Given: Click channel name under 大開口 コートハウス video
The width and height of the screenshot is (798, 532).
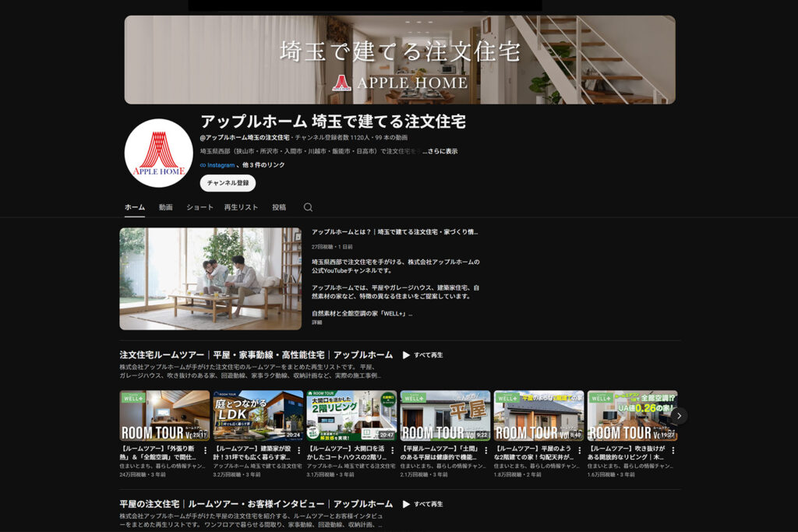Looking at the screenshot, I should tap(351, 466).
